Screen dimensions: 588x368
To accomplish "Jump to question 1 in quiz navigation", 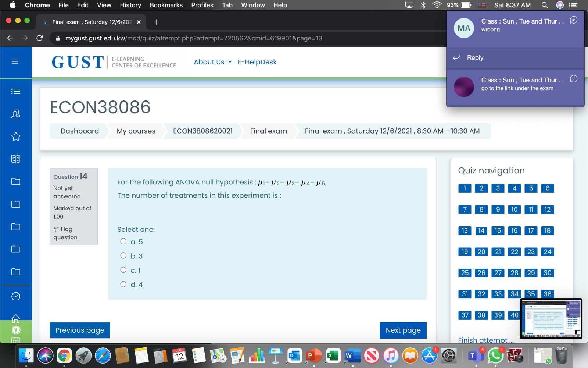I will (465, 188).
